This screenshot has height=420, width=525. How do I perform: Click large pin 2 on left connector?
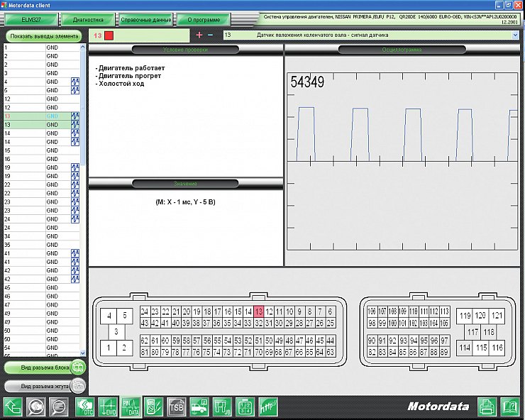point(124,348)
